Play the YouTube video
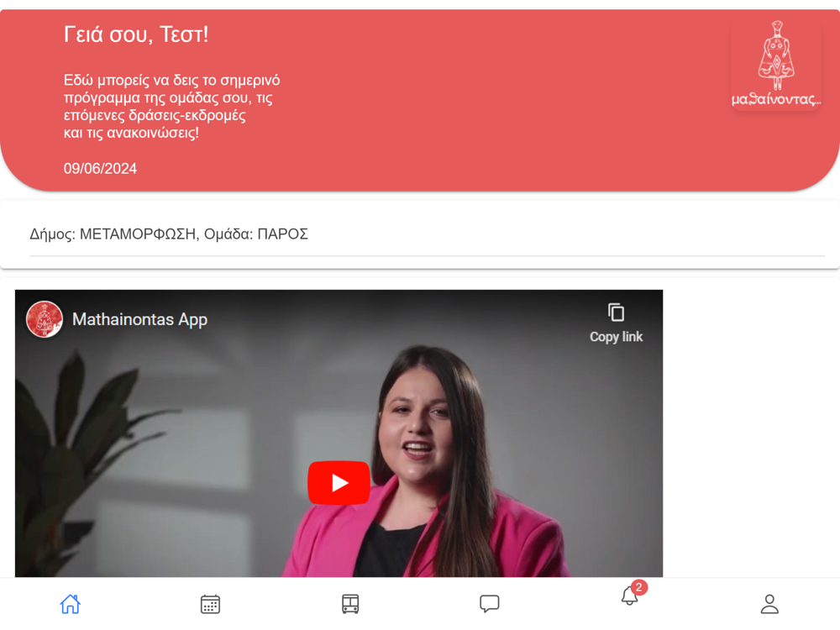 339,483
